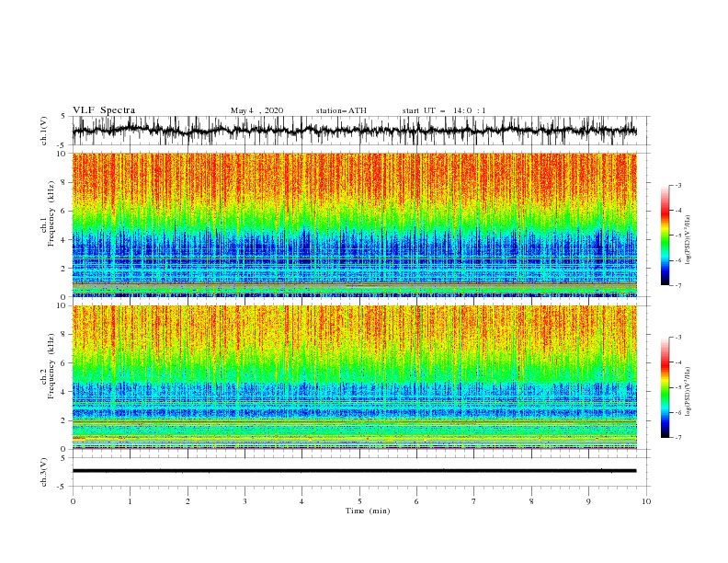Click the ch.1 voltage waveform trace

tap(354, 131)
